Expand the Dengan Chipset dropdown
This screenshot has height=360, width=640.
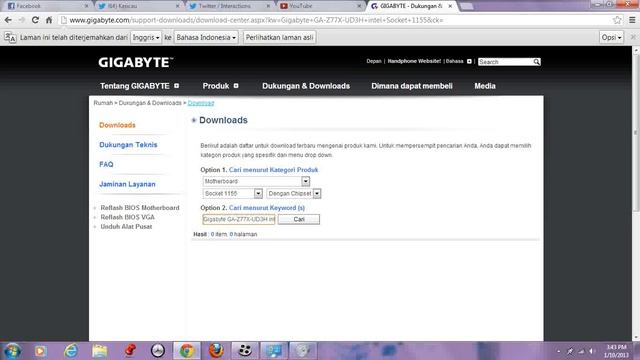[317, 193]
